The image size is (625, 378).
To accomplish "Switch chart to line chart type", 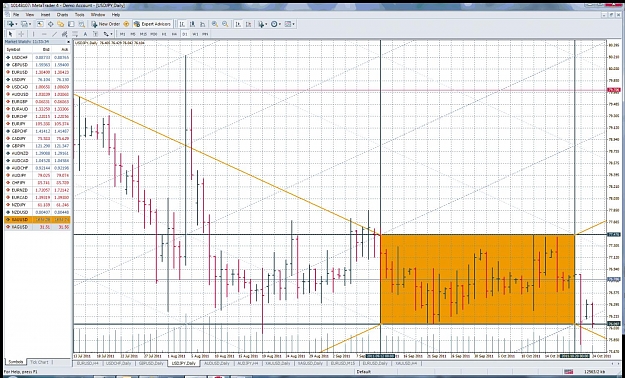I will pyautogui.click(x=202, y=24).
